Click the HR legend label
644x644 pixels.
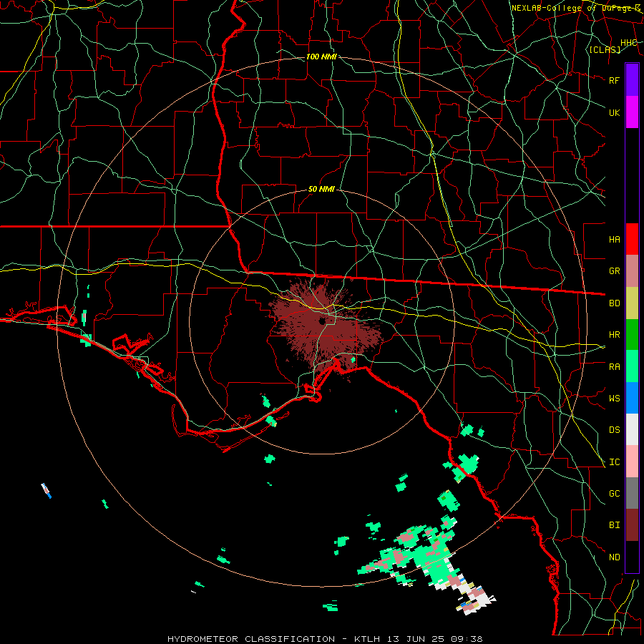614,335
